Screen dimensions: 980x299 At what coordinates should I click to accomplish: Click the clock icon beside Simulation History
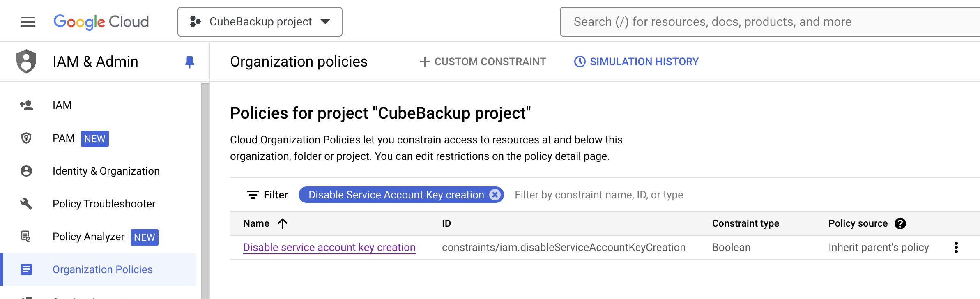coord(580,62)
